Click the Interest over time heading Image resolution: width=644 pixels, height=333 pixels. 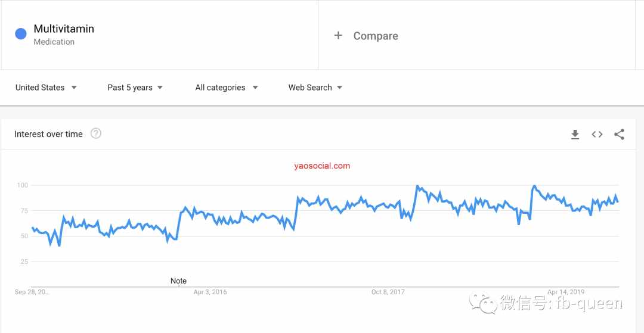coord(48,134)
